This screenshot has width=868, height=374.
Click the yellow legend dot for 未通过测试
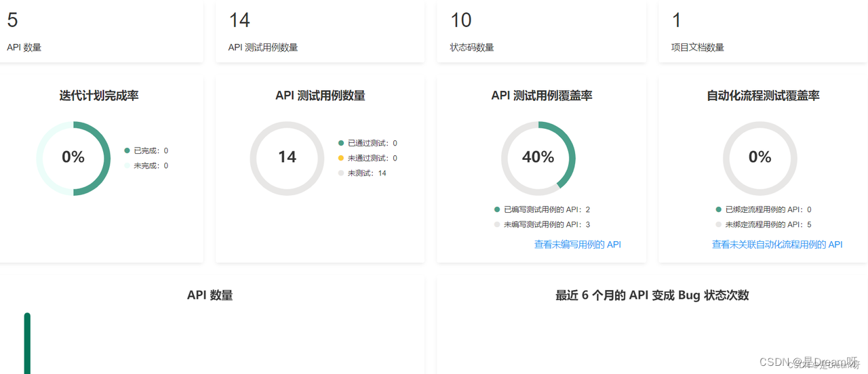[341, 158]
